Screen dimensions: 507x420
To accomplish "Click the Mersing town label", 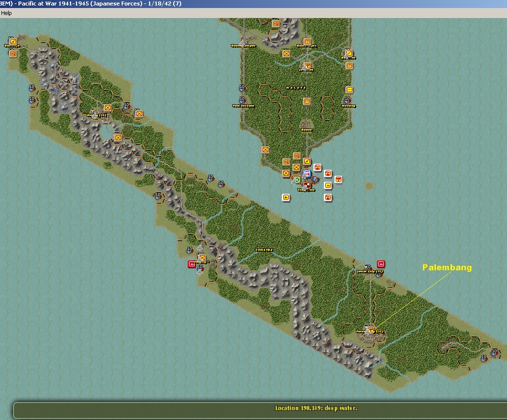I will (x=348, y=106).
